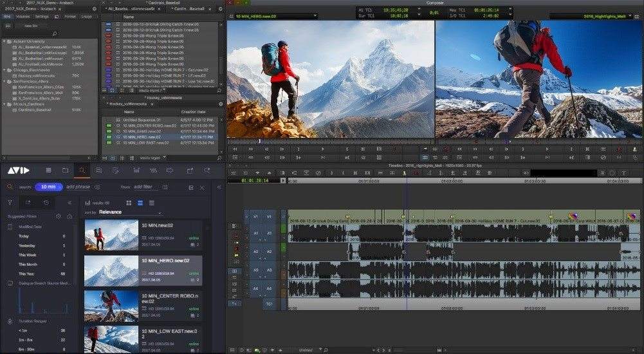Image resolution: width=644 pixels, height=354 pixels.
Task: Switch results to compact list view
Action: pos(152,203)
